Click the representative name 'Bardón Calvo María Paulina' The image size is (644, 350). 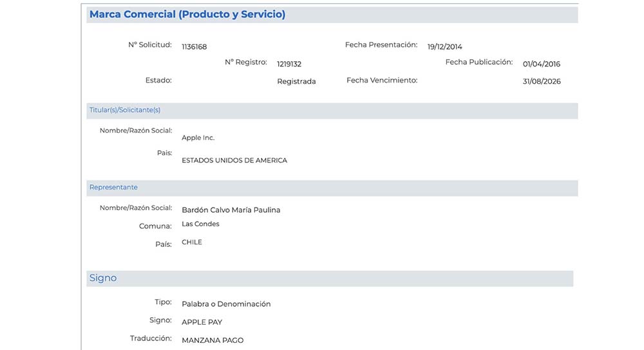(231, 209)
